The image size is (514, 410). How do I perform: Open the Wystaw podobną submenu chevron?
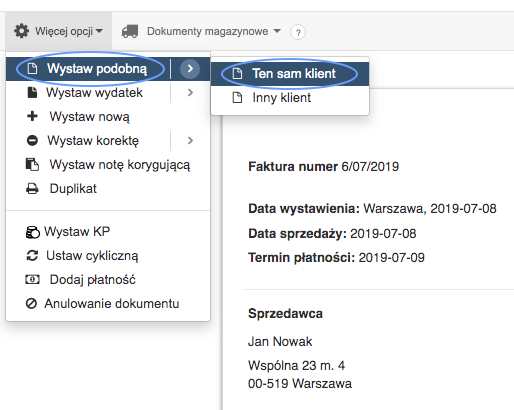point(190,69)
